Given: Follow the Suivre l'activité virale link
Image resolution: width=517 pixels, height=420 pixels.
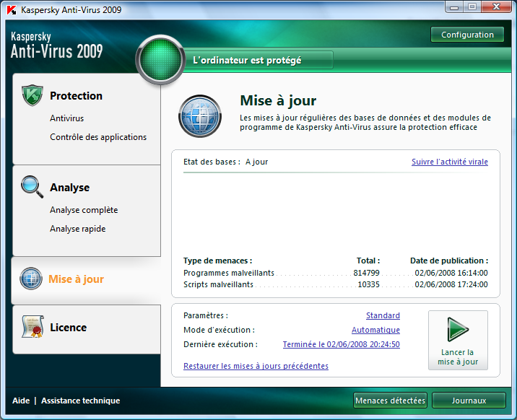Looking at the screenshot, I should click(x=449, y=162).
